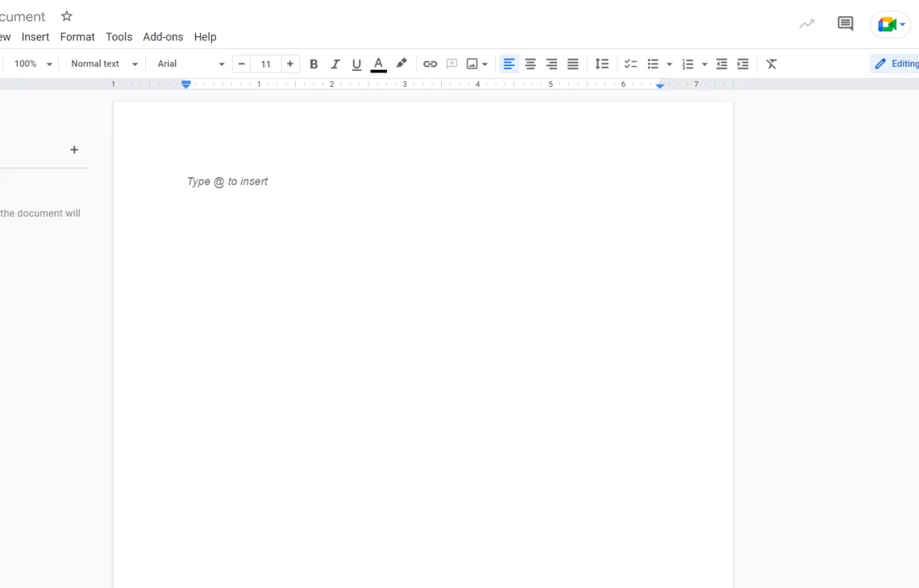This screenshot has height=588, width=919.
Task: Open the Insert menu
Action: [x=35, y=37]
